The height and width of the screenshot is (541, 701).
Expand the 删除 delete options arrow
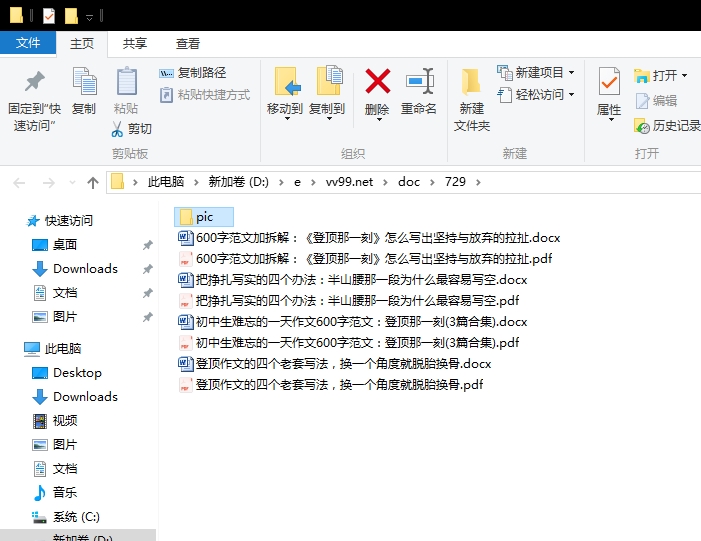378,119
